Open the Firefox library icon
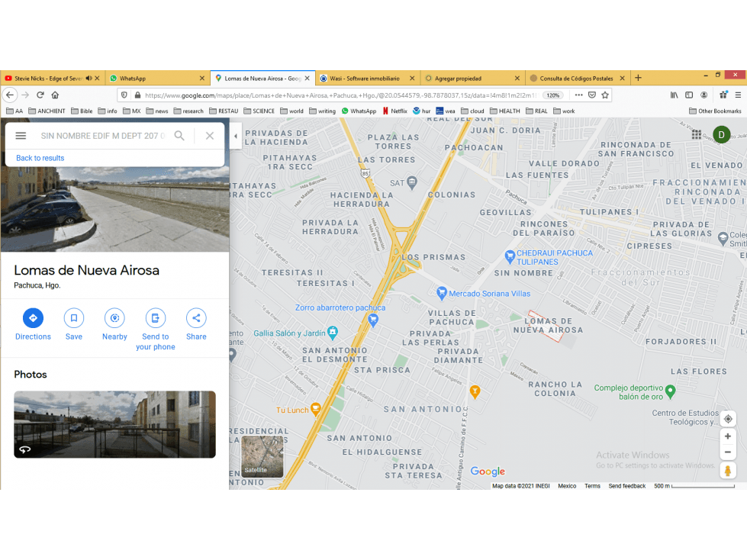Viewport: 747px width, 560px height. click(x=674, y=95)
